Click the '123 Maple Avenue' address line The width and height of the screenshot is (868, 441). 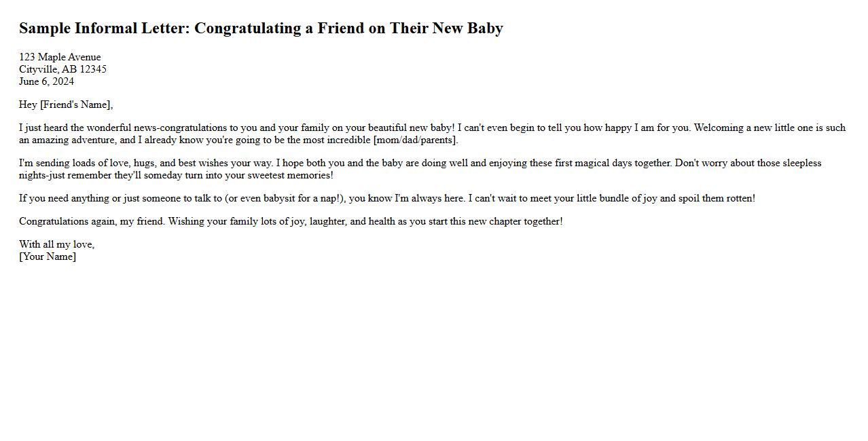60,57
